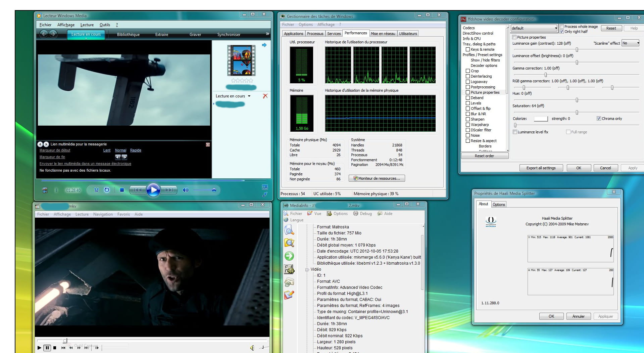Click the Saturation slider handle

click(577, 112)
